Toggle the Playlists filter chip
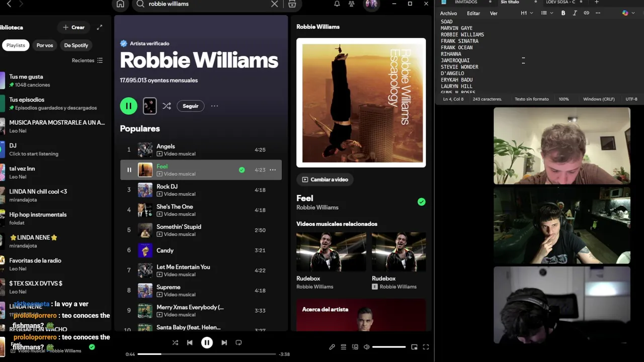Screen dimensions: 644x362 pos(16,45)
